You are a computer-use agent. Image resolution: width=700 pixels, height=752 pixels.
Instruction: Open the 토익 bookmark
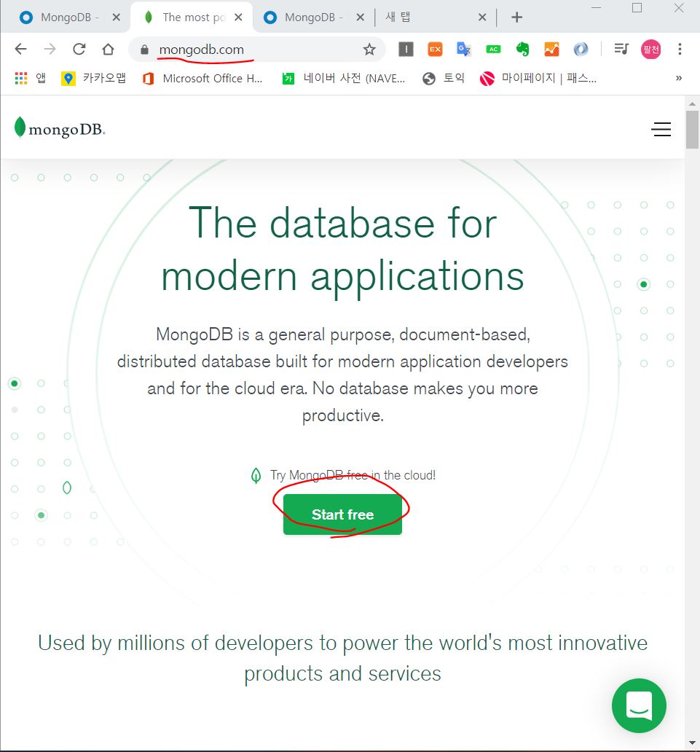click(444, 78)
